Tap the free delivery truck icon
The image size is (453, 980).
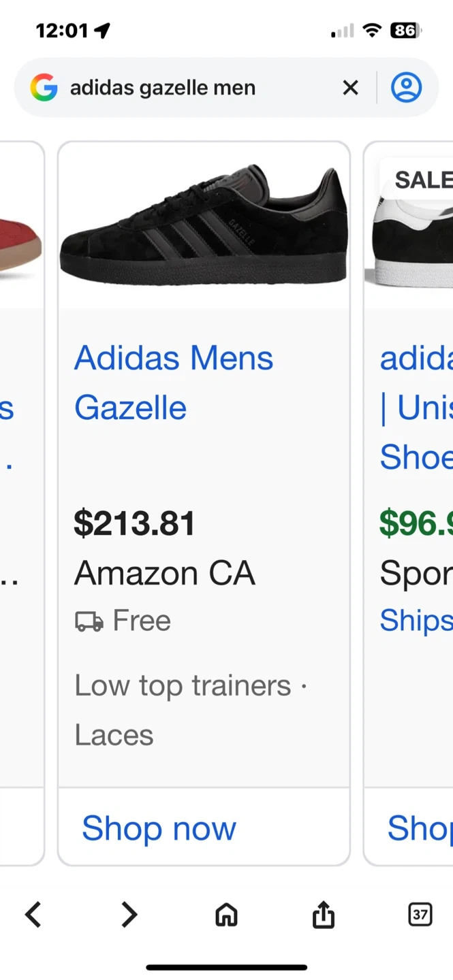pos(89,621)
